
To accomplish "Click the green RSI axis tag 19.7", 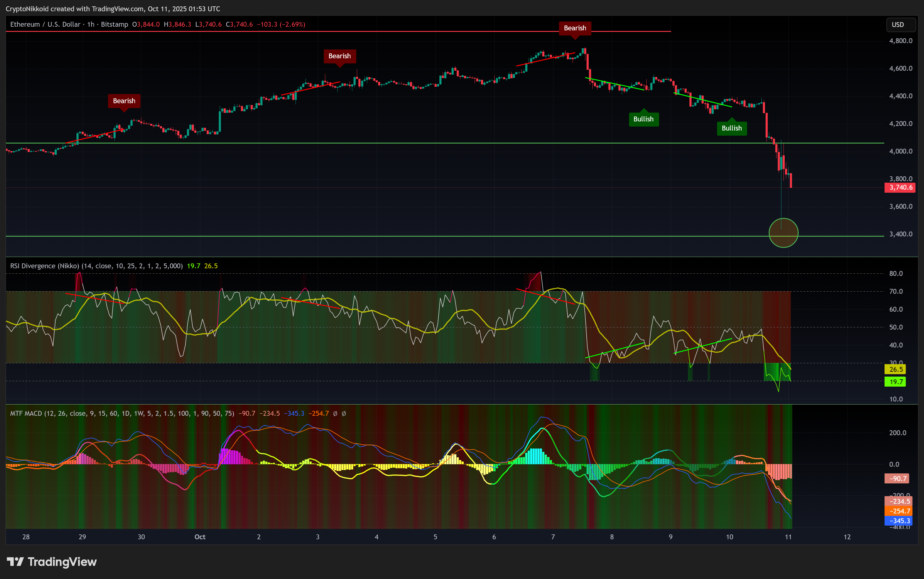I will pos(895,382).
